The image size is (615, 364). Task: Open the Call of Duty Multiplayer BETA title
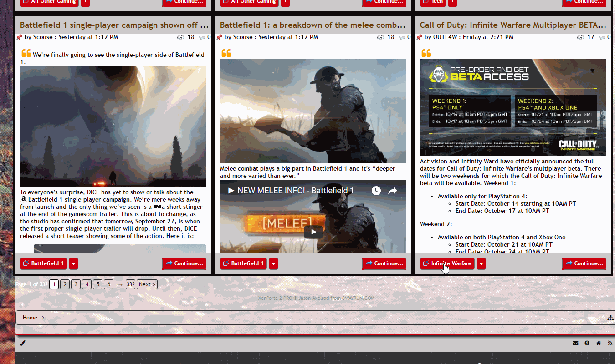(513, 25)
